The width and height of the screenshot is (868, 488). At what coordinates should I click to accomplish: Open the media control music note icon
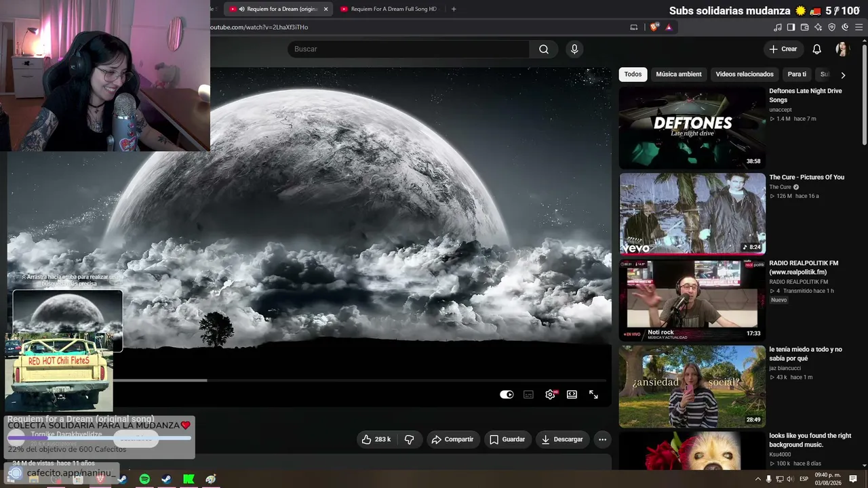778,27
